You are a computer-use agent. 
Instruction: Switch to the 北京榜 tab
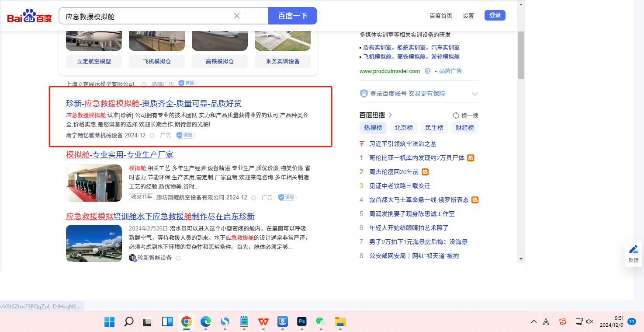pyautogui.click(x=403, y=128)
